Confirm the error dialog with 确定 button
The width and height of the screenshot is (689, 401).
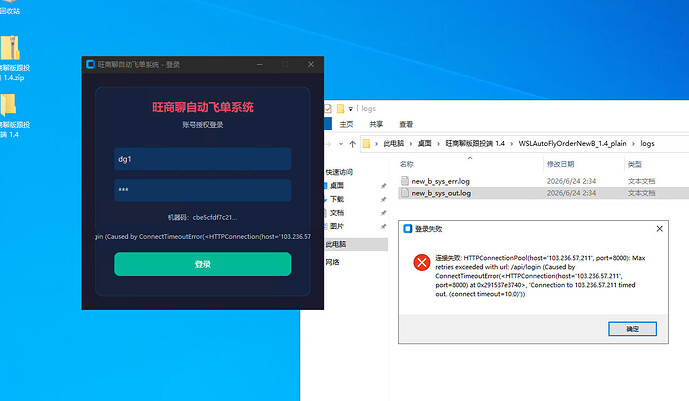pyautogui.click(x=632, y=329)
